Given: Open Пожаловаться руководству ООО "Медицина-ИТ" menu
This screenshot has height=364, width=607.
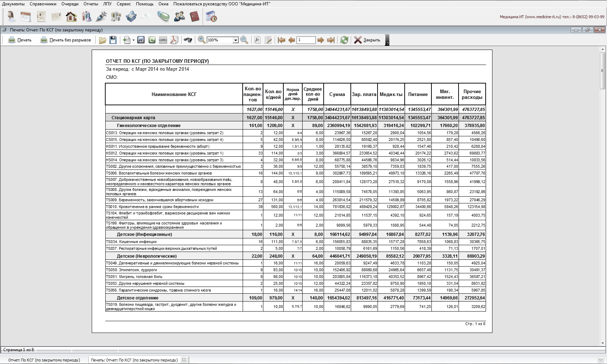Looking at the screenshot, I should click(x=222, y=4).
